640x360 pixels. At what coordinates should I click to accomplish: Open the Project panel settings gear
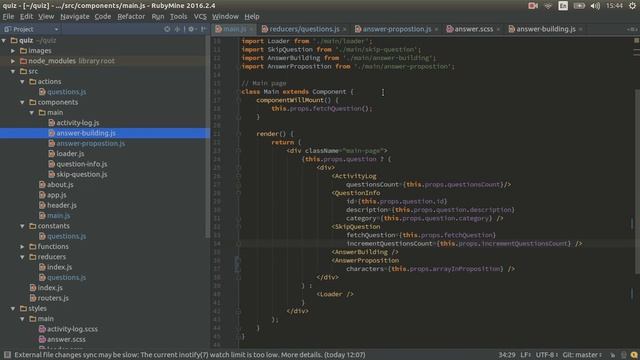tap(191, 29)
